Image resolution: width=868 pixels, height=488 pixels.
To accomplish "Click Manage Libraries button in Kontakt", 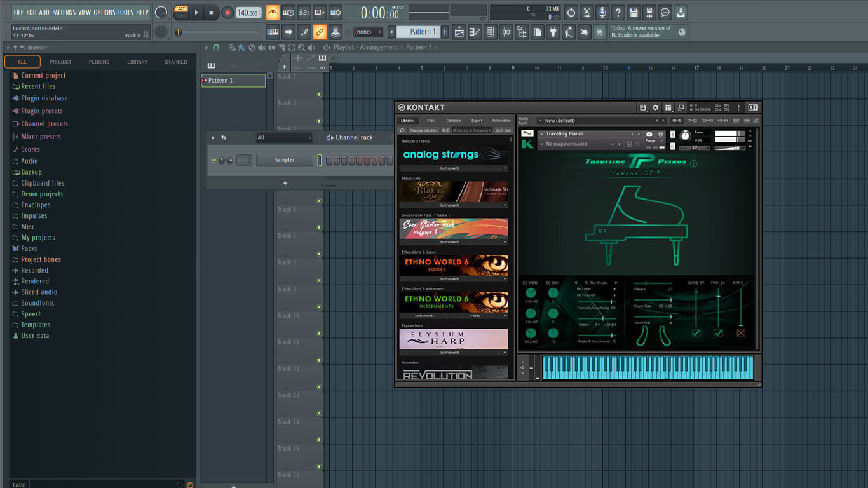I will tap(424, 130).
